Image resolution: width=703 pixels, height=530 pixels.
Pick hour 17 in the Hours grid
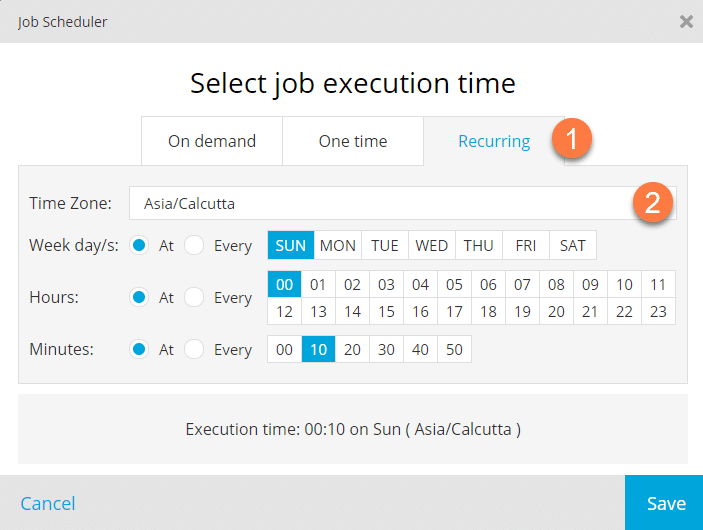click(454, 311)
